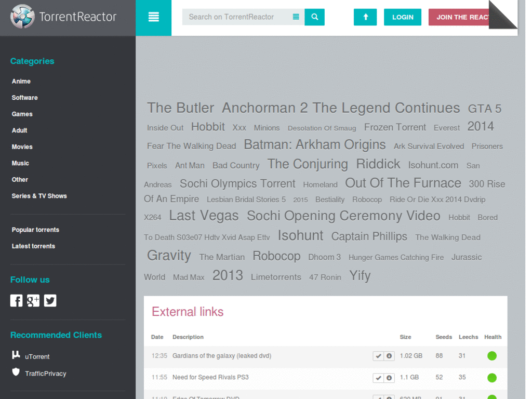Go to Popular torrents

point(35,230)
